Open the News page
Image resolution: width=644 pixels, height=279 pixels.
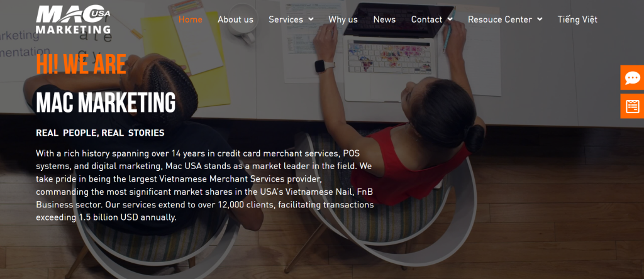click(384, 19)
